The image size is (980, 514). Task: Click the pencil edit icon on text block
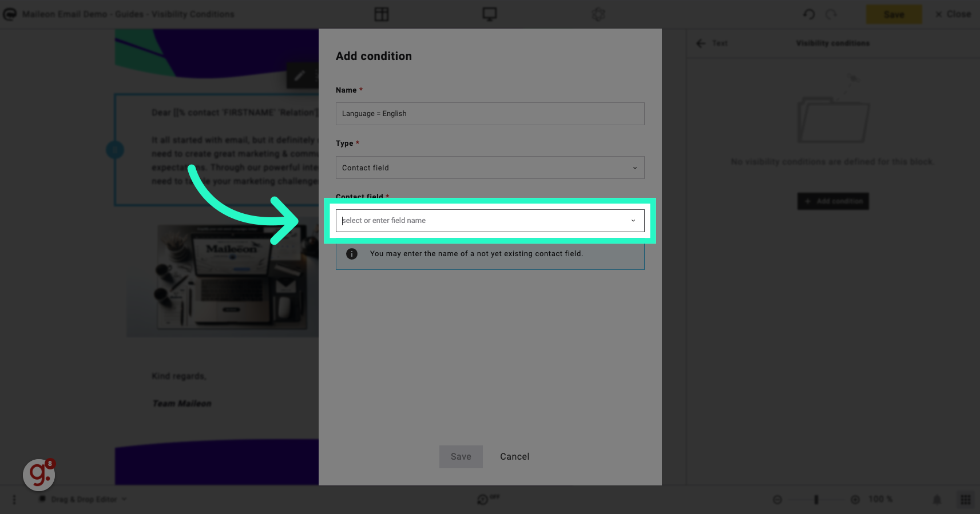tap(299, 75)
